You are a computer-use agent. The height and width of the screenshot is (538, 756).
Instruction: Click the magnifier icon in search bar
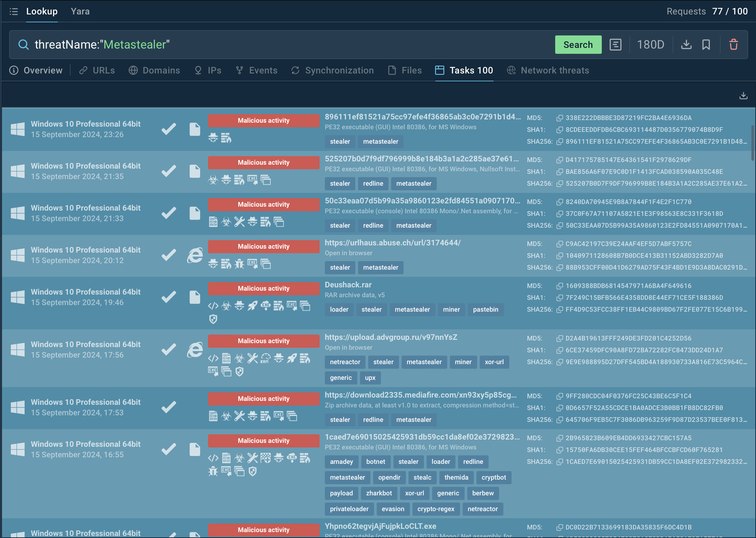(23, 44)
